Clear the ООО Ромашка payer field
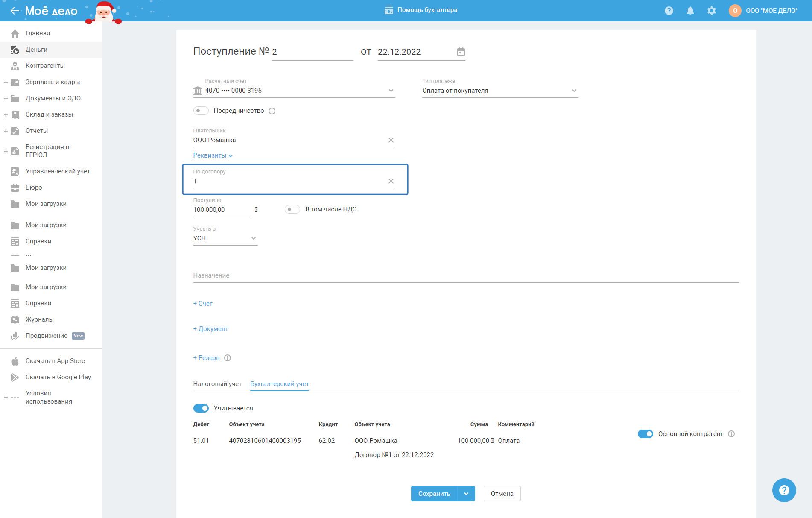Image resolution: width=812 pixels, height=518 pixels. tap(391, 140)
